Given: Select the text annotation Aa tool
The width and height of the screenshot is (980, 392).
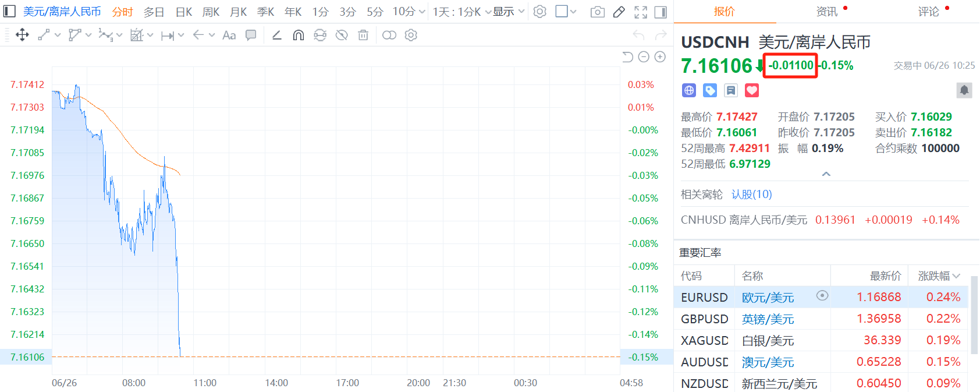Looking at the screenshot, I should 229,35.
